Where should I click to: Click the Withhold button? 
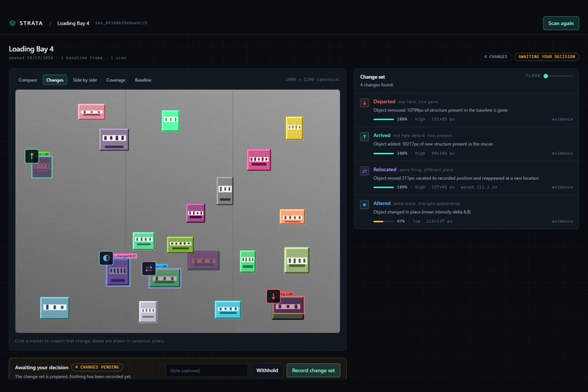pos(267,370)
